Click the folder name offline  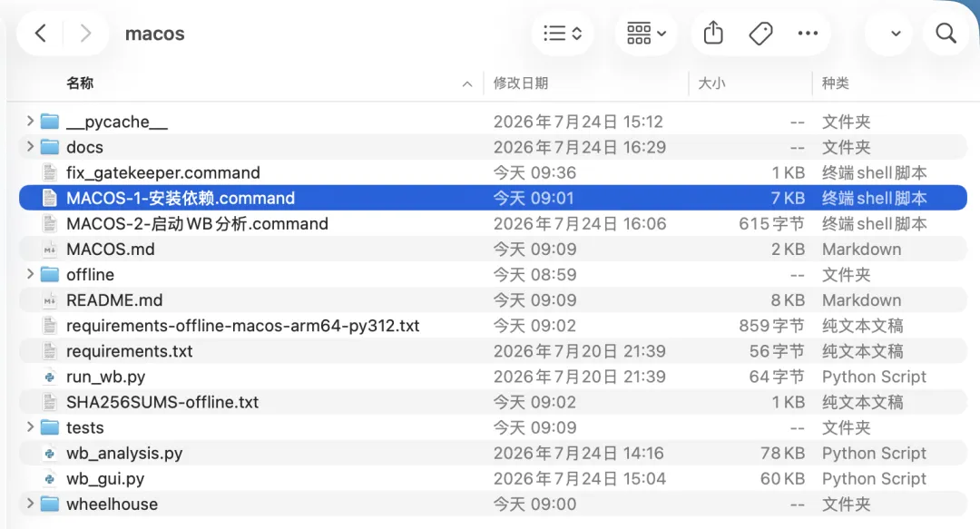click(90, 275)
